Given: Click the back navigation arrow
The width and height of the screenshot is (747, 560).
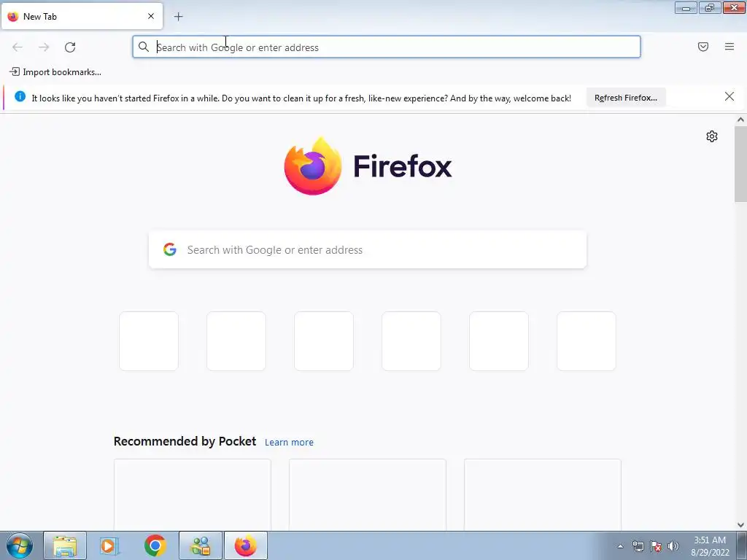Looking at the screenshot, I should 18,47.
